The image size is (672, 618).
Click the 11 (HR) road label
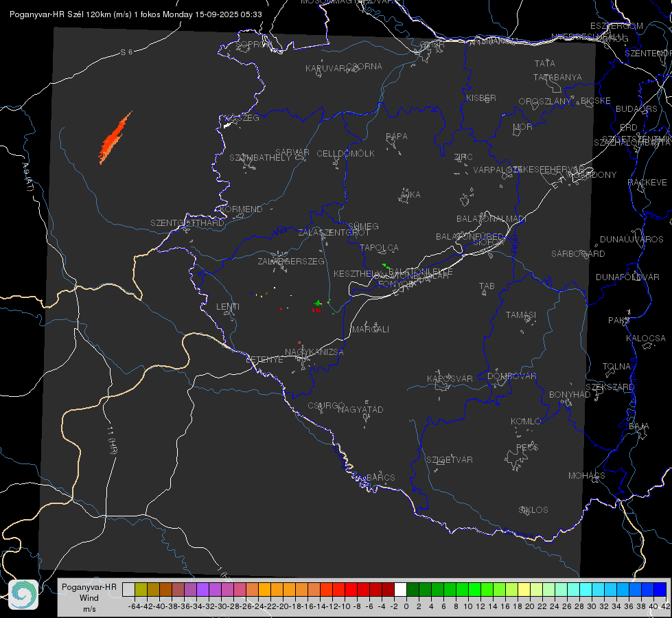(x=113, y=440)
